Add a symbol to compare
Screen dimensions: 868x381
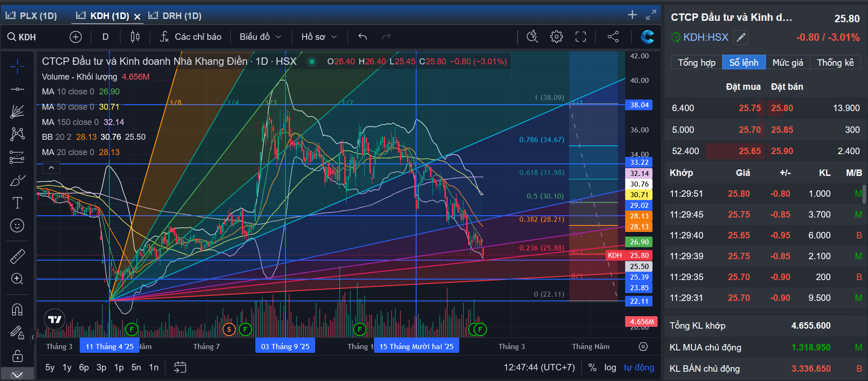(76, 37)
